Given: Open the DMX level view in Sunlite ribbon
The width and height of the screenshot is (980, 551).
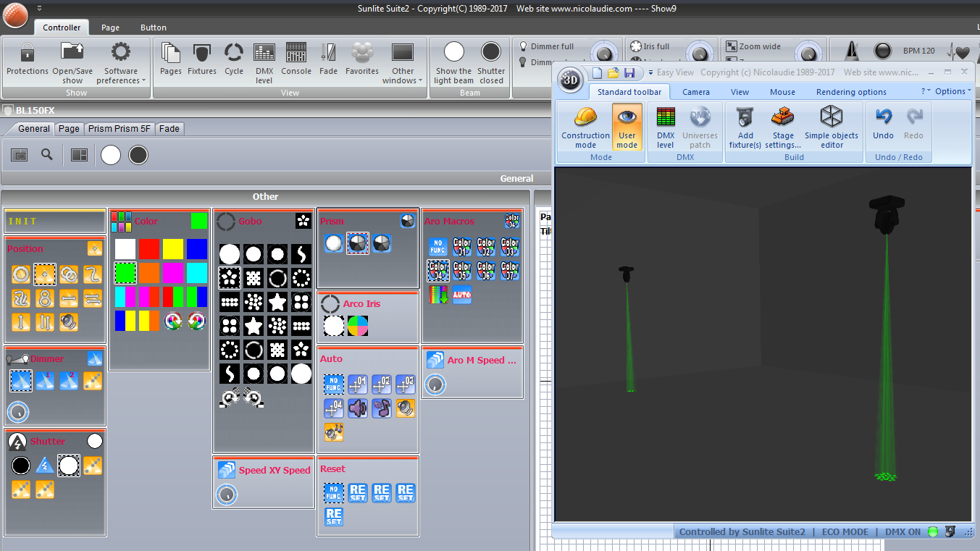Looking at the screenshot, I should click(x=264, y=62).
